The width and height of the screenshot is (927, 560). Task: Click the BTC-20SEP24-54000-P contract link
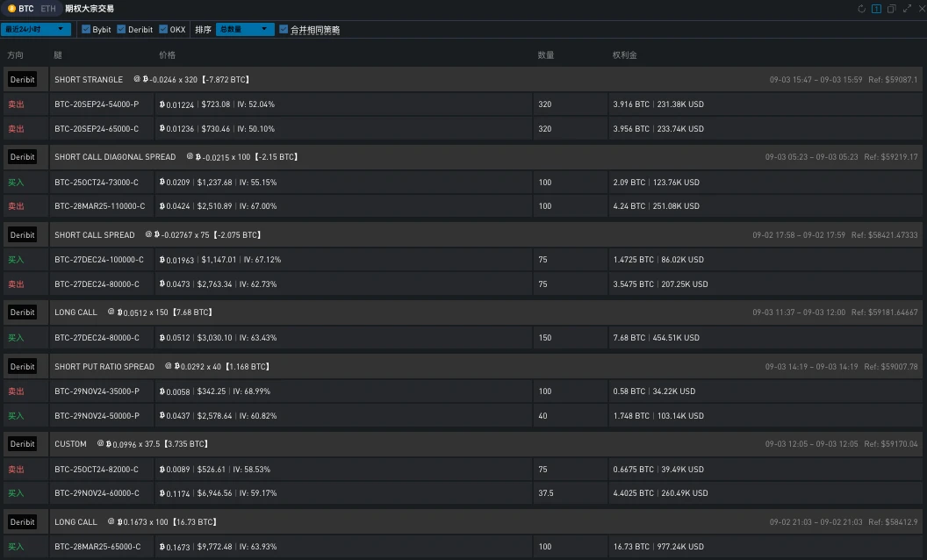click(97, 104)
